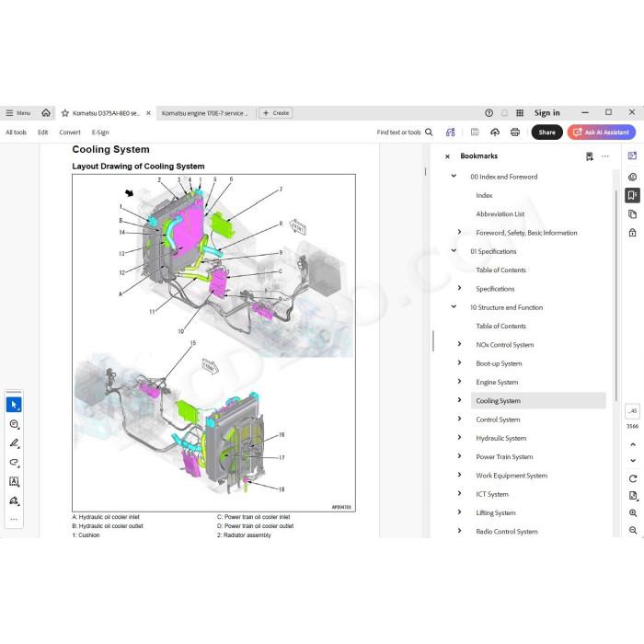Select the Control System bookmark text
This screenshot has height=644, width=644.
click(x=498, y=420)
